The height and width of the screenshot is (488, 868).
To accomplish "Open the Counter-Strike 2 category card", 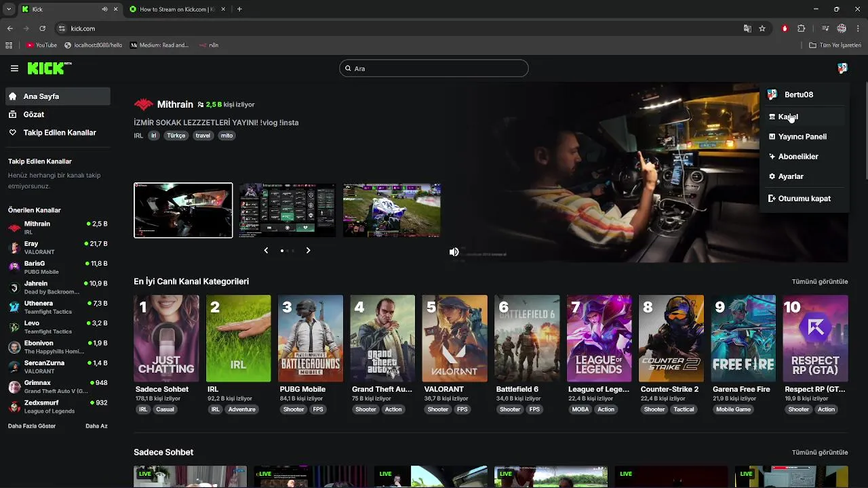I will 671,338.
